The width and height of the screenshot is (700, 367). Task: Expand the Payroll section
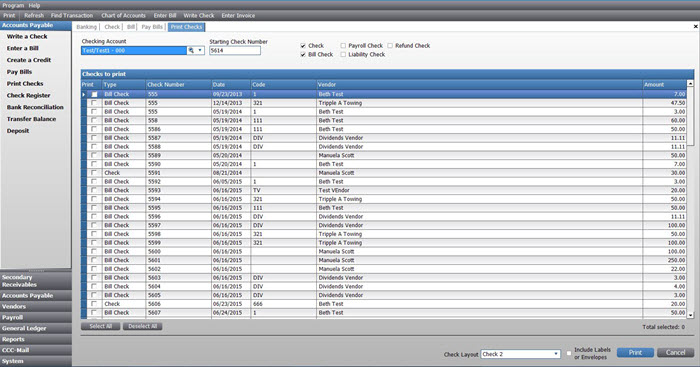pos(36,317)
